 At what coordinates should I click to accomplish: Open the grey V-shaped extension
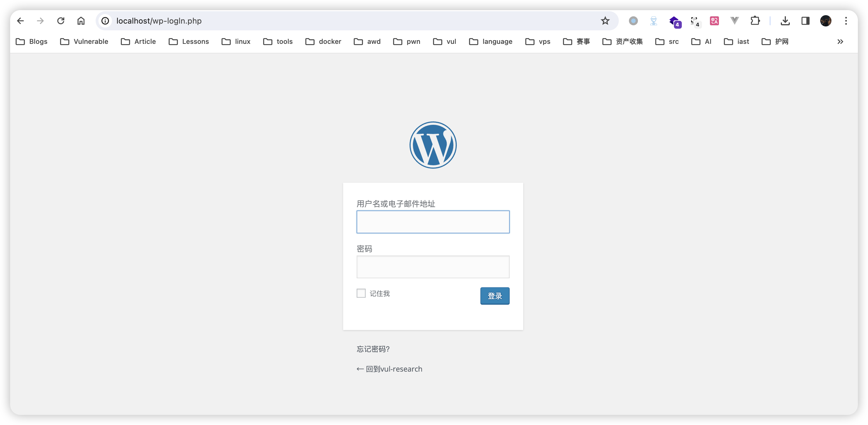tap(735, 21)
